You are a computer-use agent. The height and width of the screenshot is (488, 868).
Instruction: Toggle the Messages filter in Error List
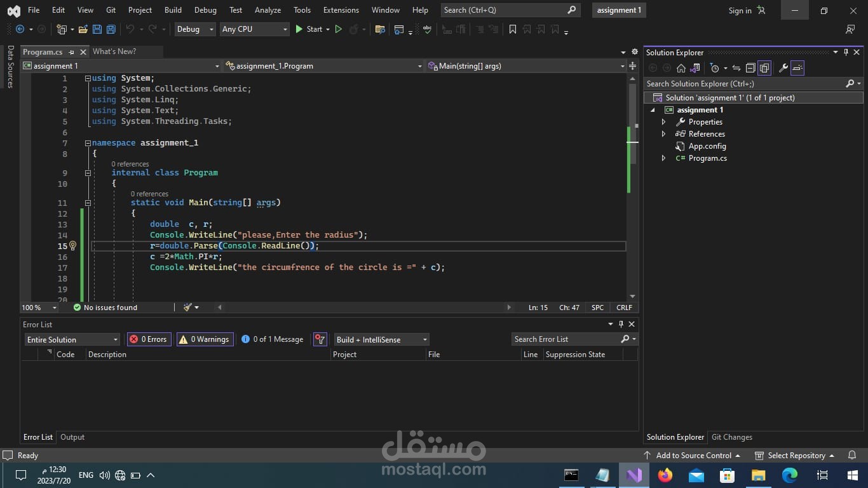tap(271, 339)
